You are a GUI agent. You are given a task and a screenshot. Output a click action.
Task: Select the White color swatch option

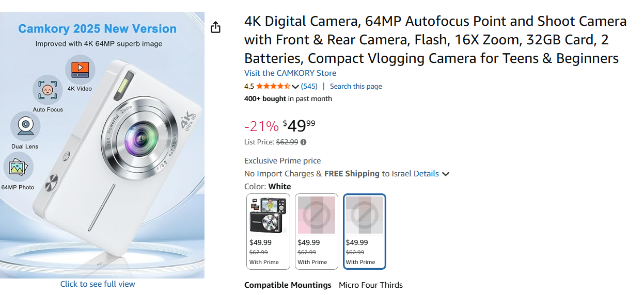coord(365,232)
